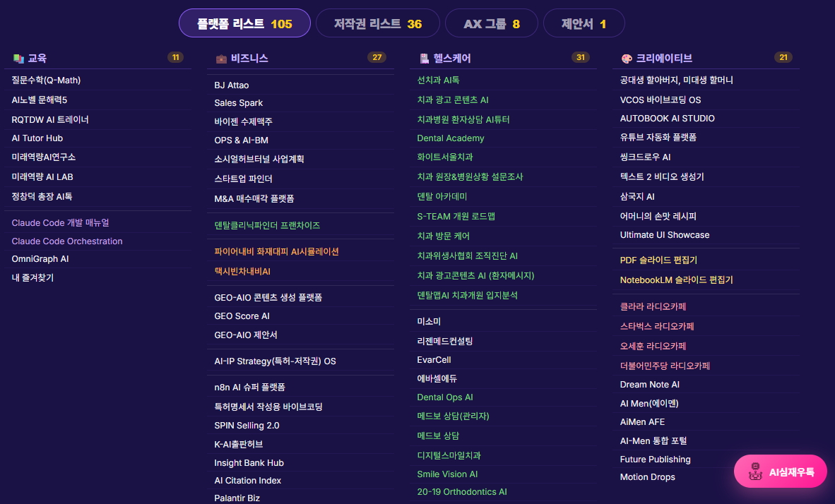Image resolution: width=835 pixels, height=504 pixels.
Task: Open GEO Score AI
Action: (242, 316)
